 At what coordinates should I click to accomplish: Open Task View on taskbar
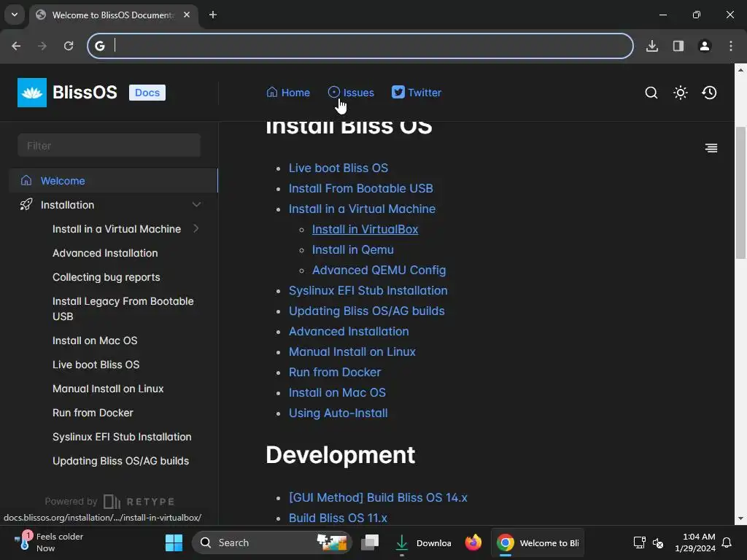tap(370, 542)
